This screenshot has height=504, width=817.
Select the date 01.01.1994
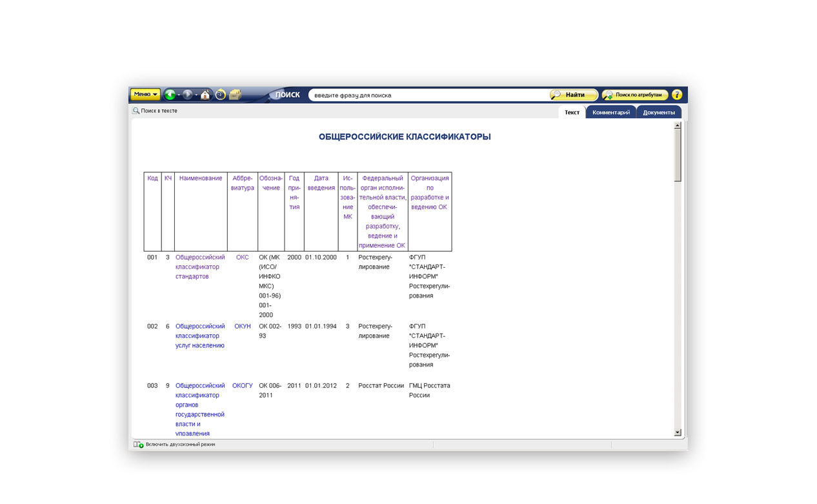click(x=321, y=326)
